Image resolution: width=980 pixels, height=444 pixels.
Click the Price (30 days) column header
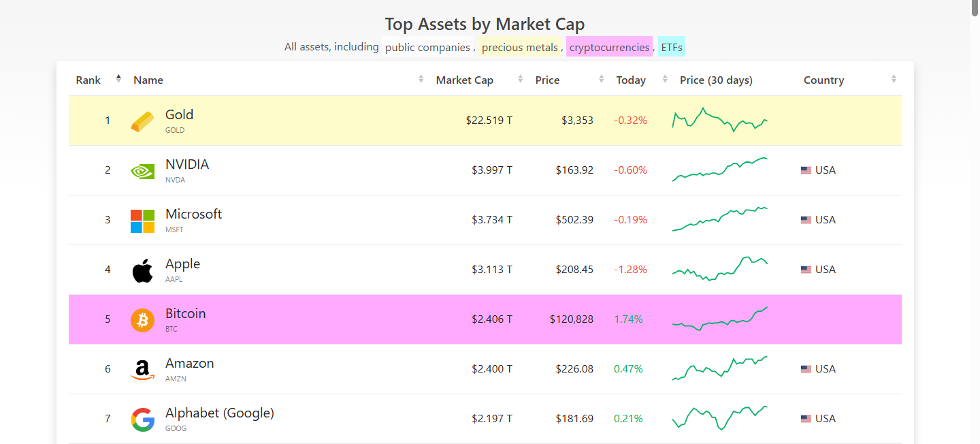716,80
